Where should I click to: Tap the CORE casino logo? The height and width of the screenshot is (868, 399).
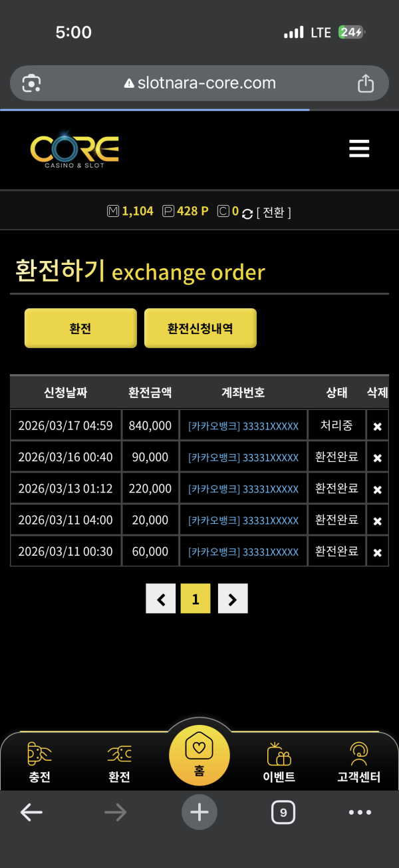[x=74, y=150]
